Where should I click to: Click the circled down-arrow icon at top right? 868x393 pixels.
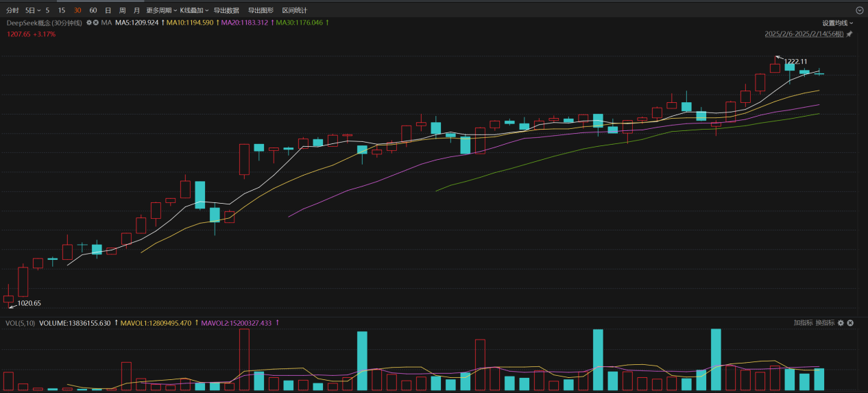pyautogui.click(x=859, y=10)
